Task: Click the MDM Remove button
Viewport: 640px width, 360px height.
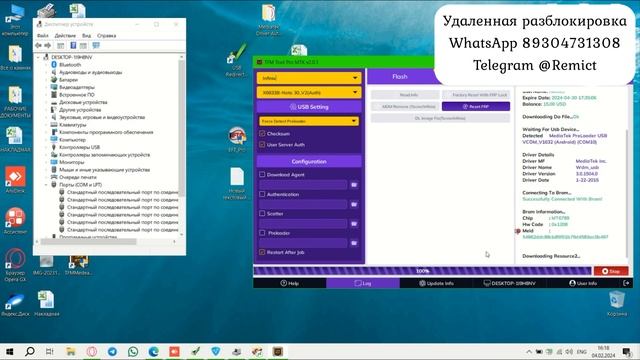Action: click(x=405, y=107)
